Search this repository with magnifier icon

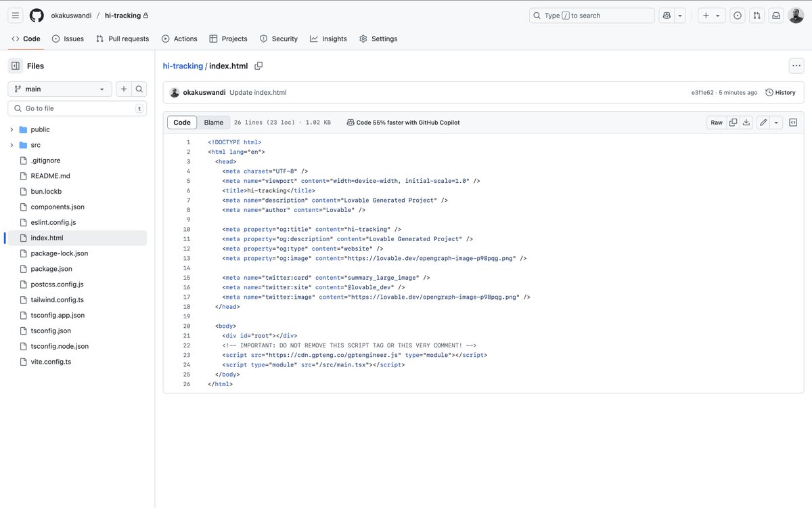click(x=139, y=89)
